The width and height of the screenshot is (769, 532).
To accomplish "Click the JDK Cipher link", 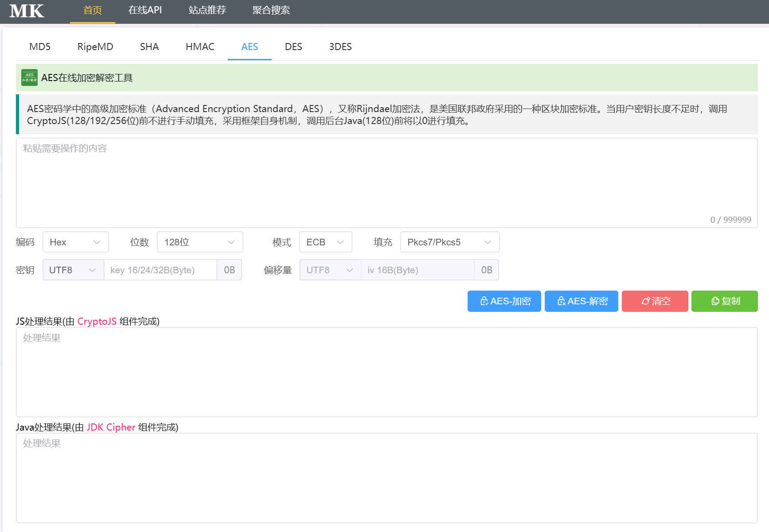I will tap(111, 427).
